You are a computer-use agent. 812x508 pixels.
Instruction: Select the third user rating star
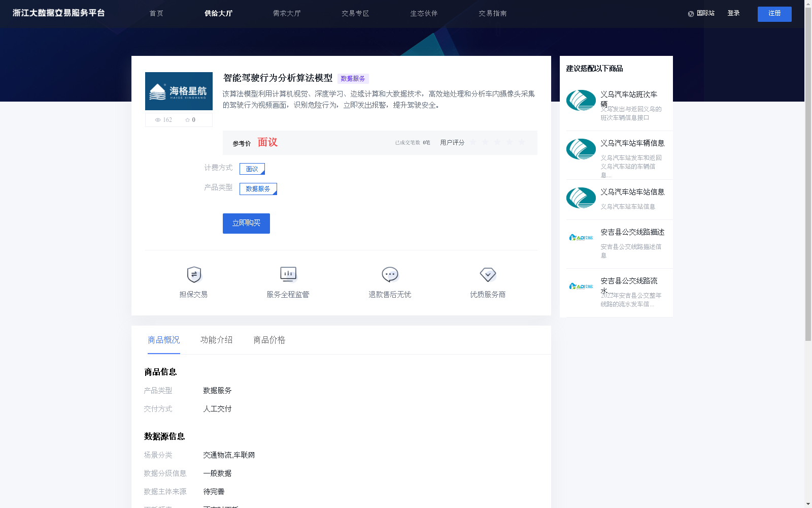coord(497,142)
